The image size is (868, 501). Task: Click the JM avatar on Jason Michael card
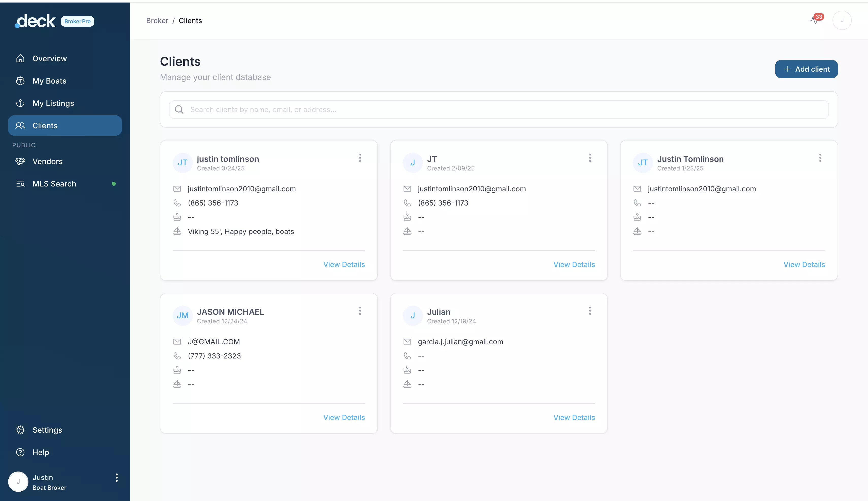(x=182, y=316)
